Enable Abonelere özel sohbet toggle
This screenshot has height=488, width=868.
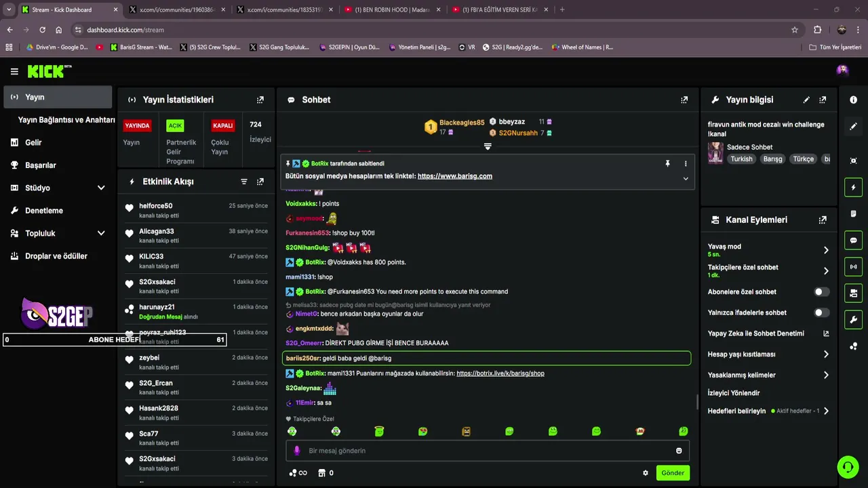pyautogui.click(x=821, y=291)
